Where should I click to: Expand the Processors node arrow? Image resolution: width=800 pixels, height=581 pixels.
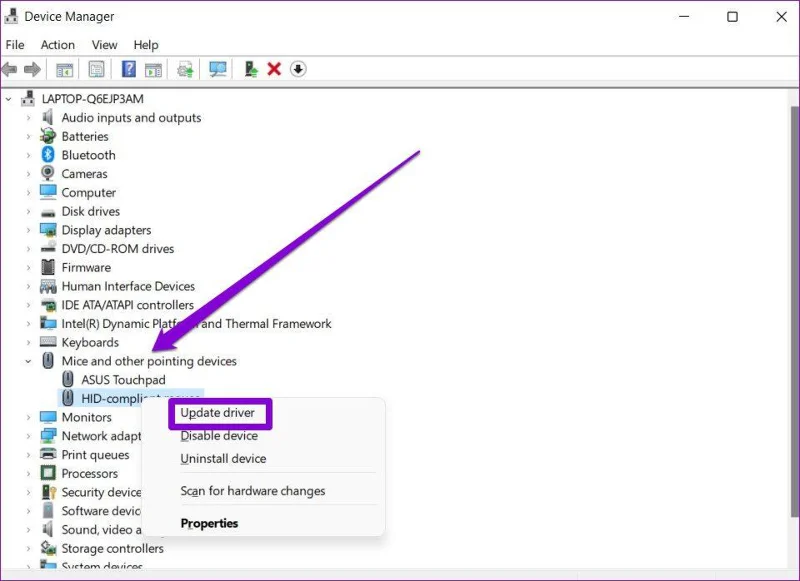tap(29, 473)
